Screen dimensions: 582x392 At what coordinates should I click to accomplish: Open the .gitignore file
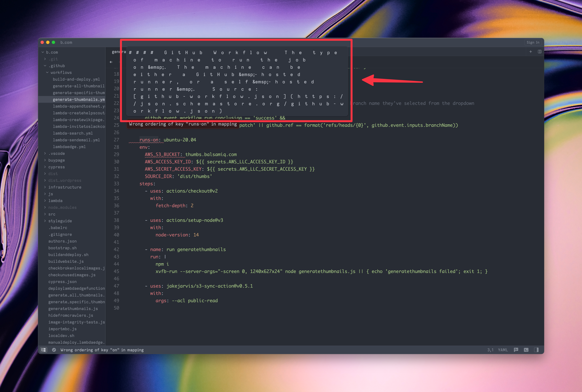(60, 234)
